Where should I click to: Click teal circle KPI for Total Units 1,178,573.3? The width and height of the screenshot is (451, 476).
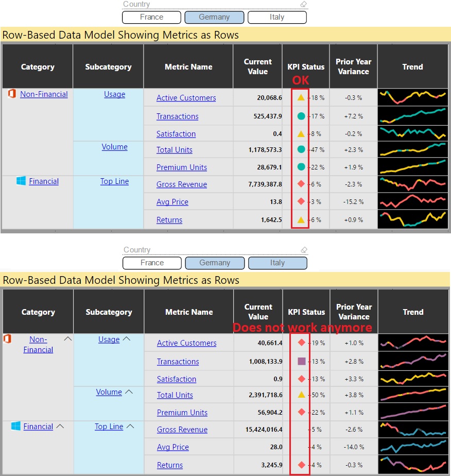pos(301,149)
